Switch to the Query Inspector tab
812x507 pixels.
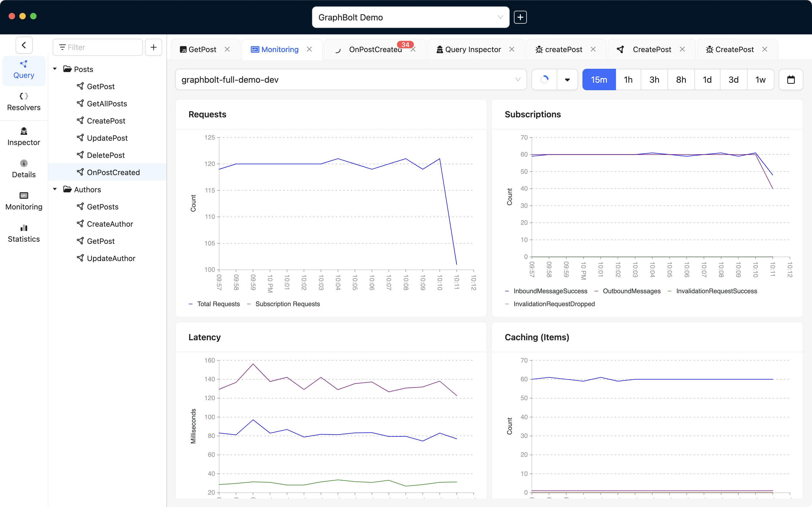coord(473,49)
